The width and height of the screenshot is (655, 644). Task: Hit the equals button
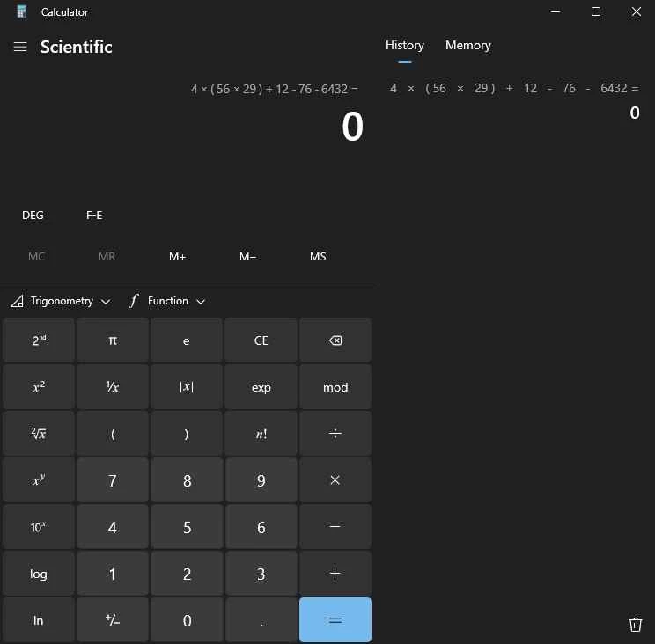click(x=335, y=620)
